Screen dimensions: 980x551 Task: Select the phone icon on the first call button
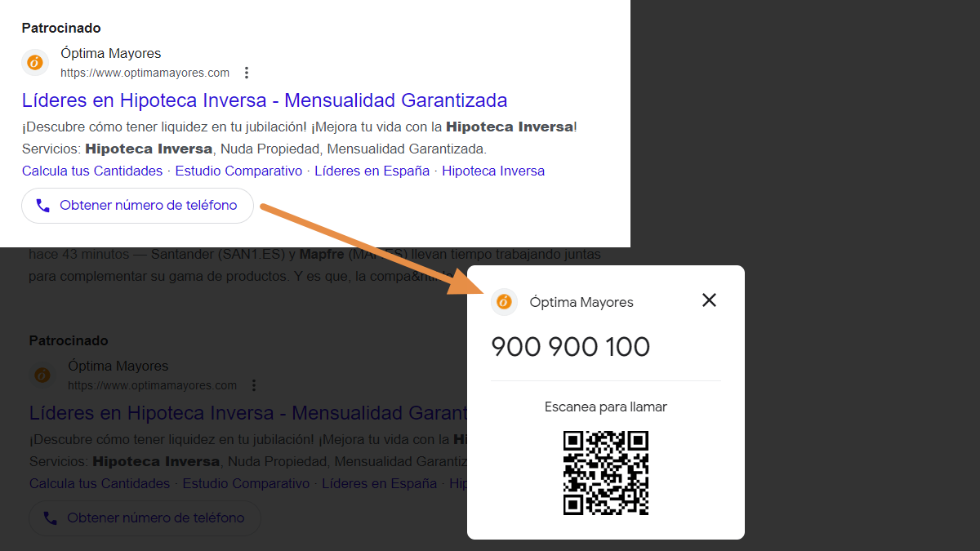(x=42, y=205)
